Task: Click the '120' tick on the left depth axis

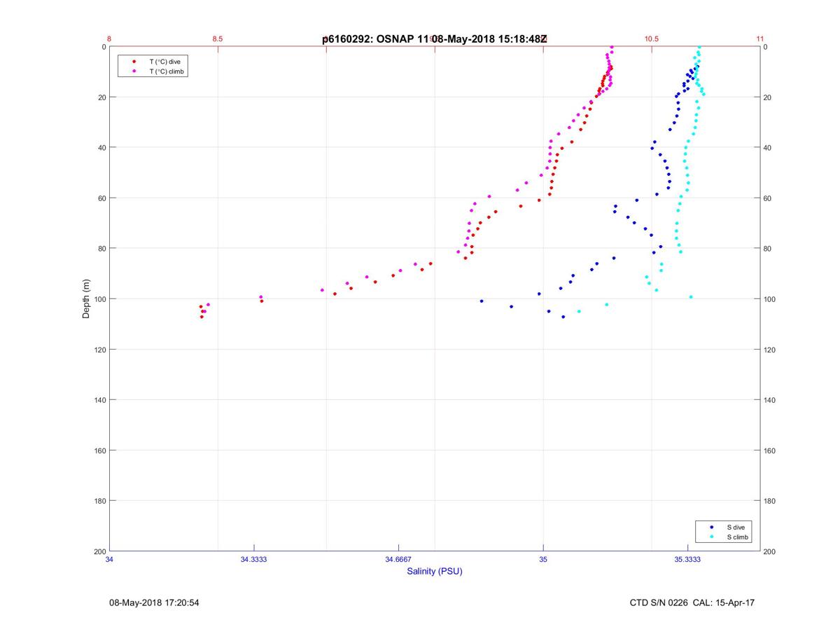Action: (x=99, y=350)
